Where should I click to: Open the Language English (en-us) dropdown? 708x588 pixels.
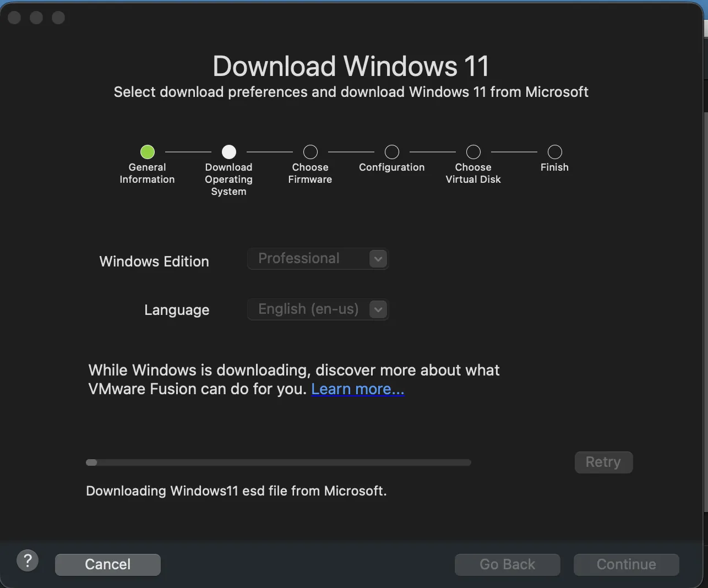click(x=318, y=309)
